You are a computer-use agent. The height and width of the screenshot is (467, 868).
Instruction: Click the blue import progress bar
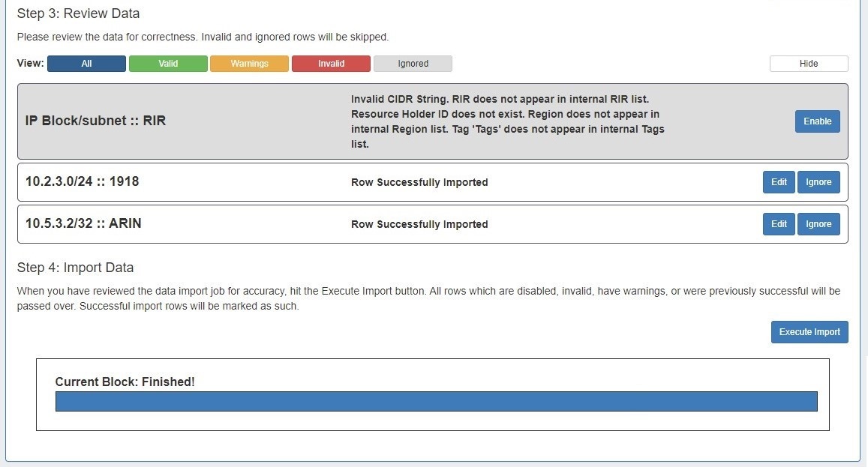point(436,402)
